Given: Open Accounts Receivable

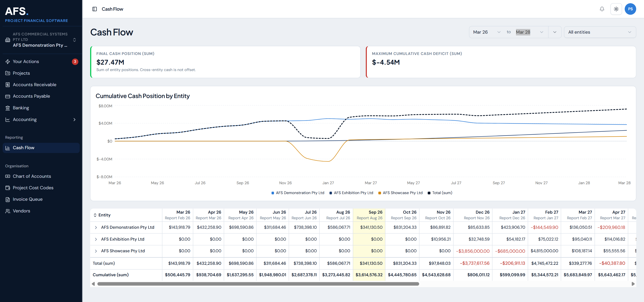Looking at the screenshot, I should pos(41,85).
